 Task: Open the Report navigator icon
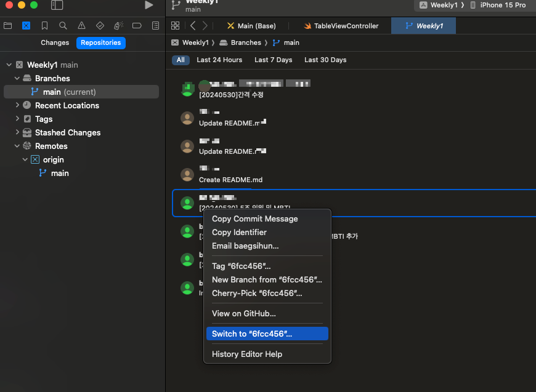click(x=155, y=26)
